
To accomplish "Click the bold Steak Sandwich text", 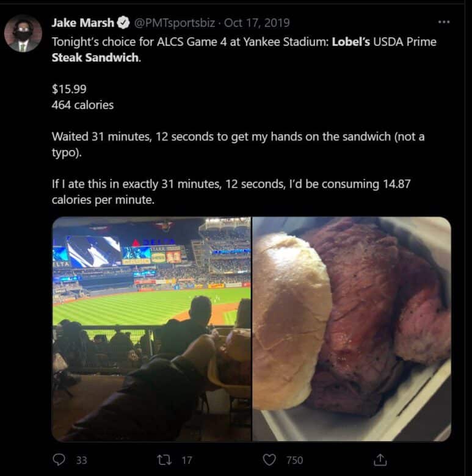I will tap(95, 58).
